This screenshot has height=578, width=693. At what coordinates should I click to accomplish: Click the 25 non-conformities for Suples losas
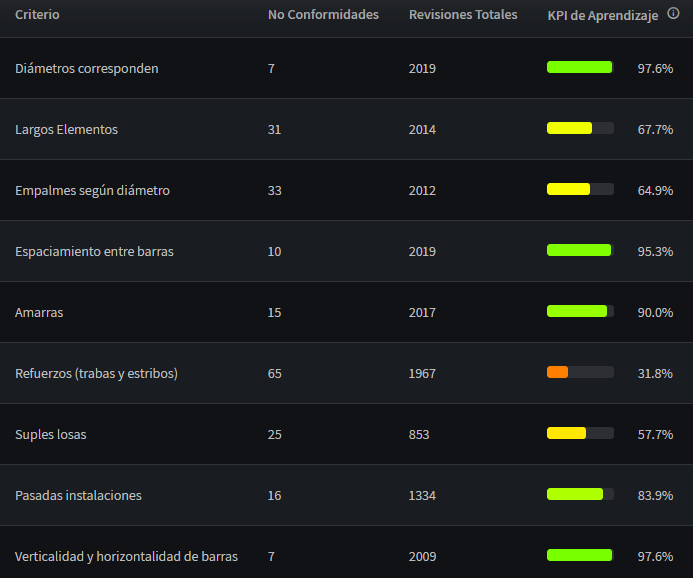274,434
